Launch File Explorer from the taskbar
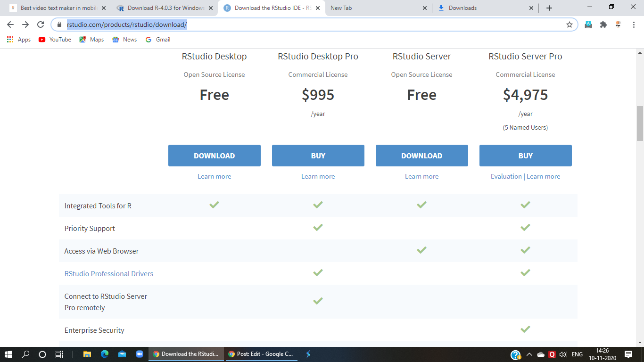Image resolution: width=644 pixels, height=362 pixels. tap(87, 354)
